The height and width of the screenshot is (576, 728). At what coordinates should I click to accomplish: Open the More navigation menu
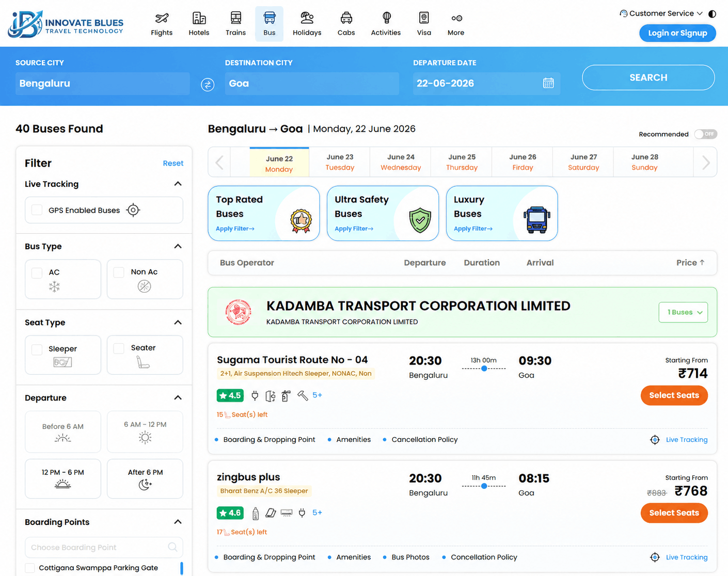pos(455,24)
